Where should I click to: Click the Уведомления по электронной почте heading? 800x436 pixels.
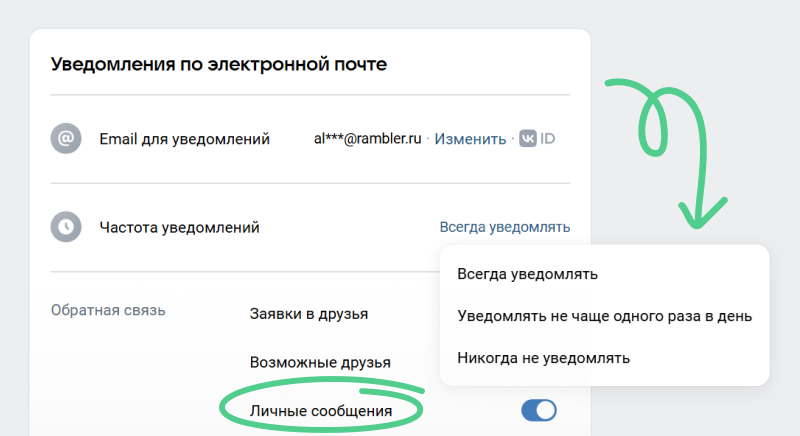point(218,64)
